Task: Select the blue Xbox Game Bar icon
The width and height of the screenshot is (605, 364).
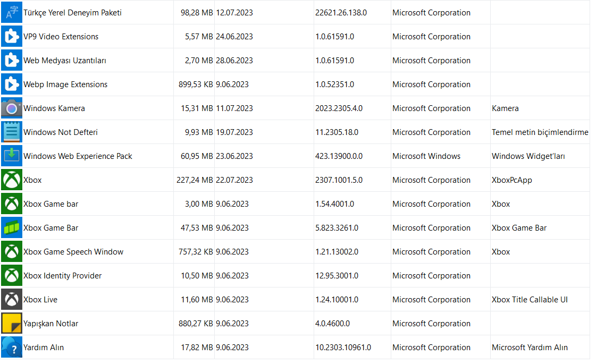Action: [x=11, y=228]
